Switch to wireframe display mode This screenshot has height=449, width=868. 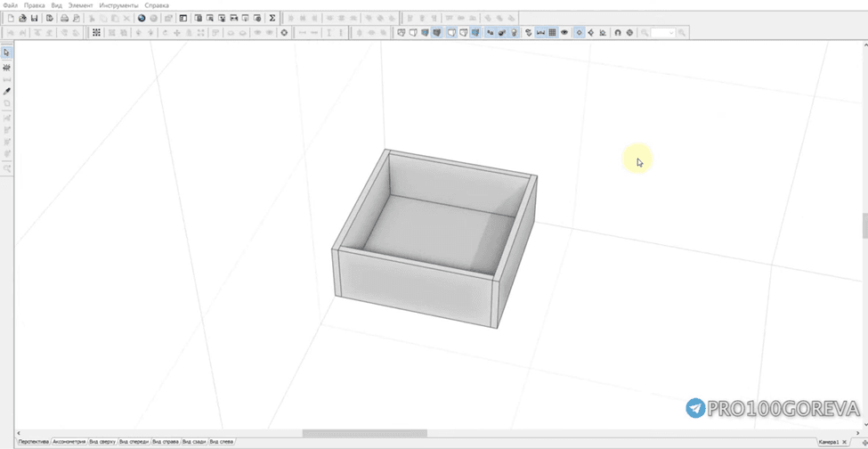tap(402, 33)
